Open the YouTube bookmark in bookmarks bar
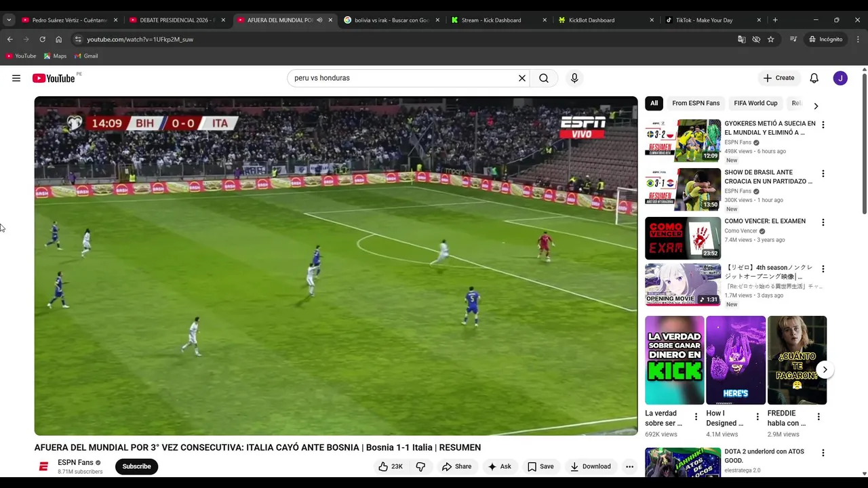The height and width of the screenshot is (488, 868). click(21, 56)
